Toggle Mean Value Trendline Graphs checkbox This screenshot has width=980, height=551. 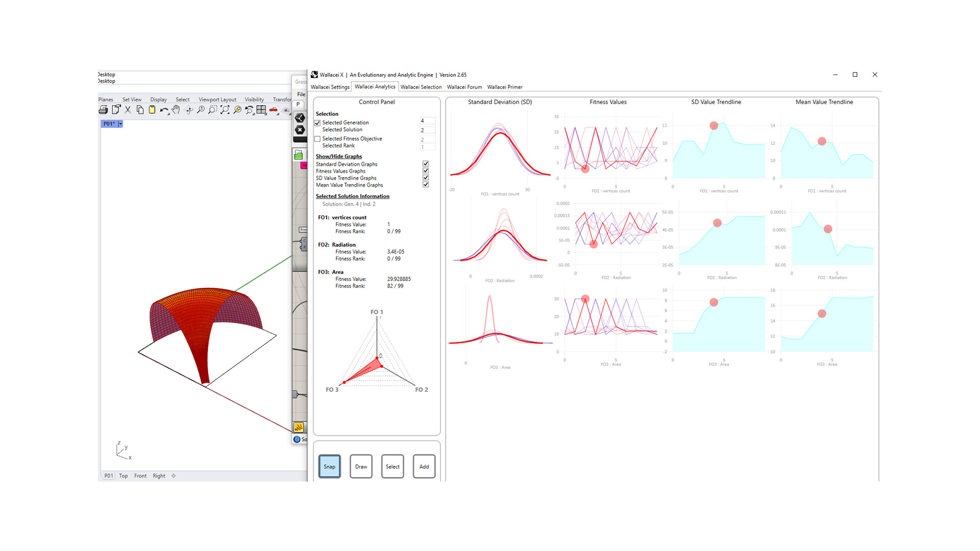[426, 185]
